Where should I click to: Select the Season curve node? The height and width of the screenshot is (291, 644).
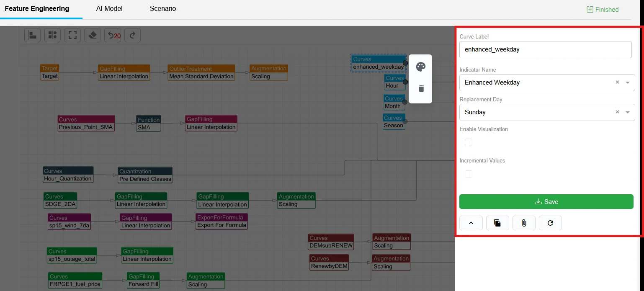pos(394,121)
